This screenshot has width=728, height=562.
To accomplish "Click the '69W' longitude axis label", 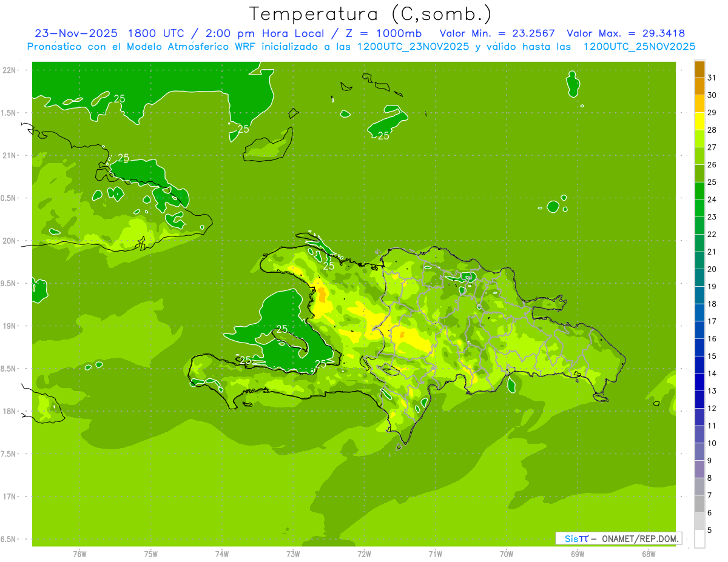I will pos(578,554).
